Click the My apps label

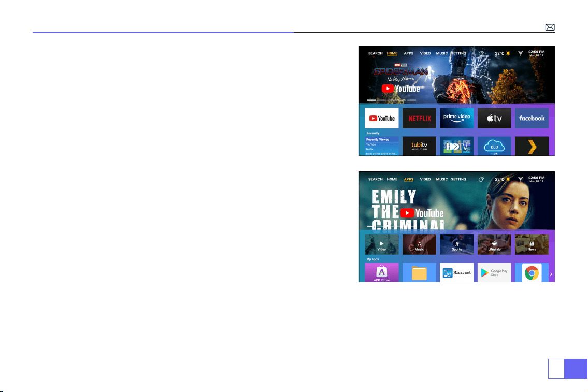coord(373,259)
